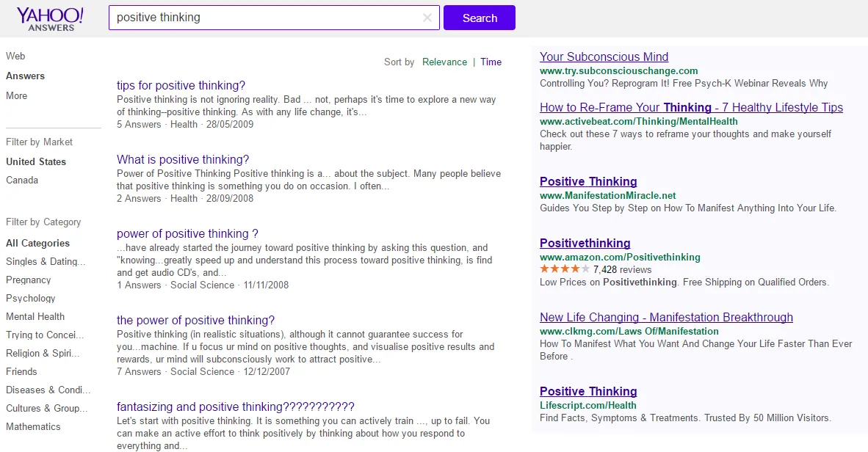
Task: Visit Lifescript.com/Health URL
Action: pyautogui.click(x=588, y=405)
